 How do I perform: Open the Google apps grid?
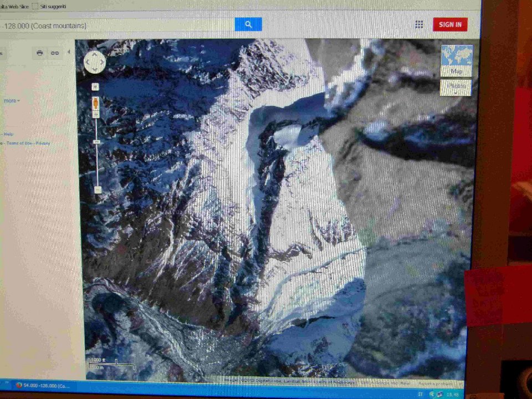tap(419, 24)
